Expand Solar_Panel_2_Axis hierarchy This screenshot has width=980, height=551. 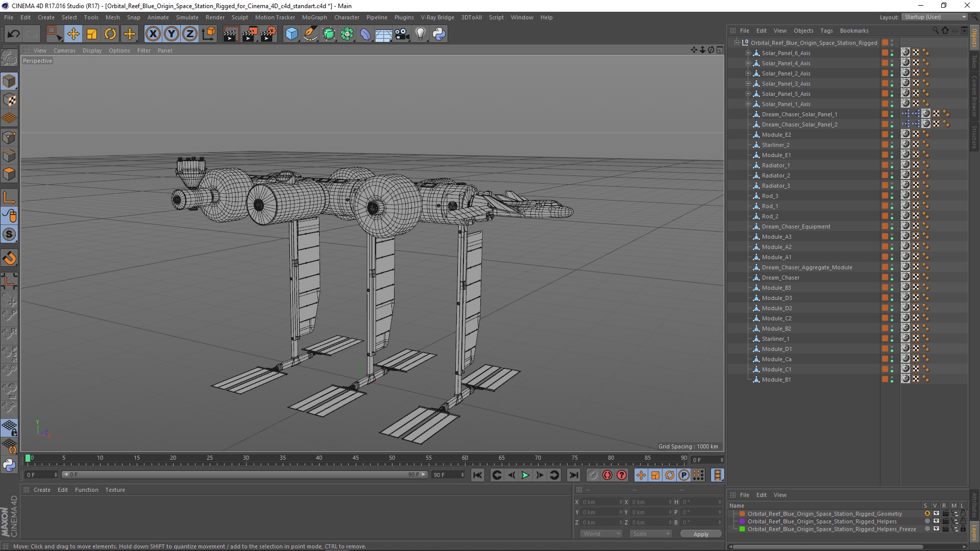(x=748, y=73)
